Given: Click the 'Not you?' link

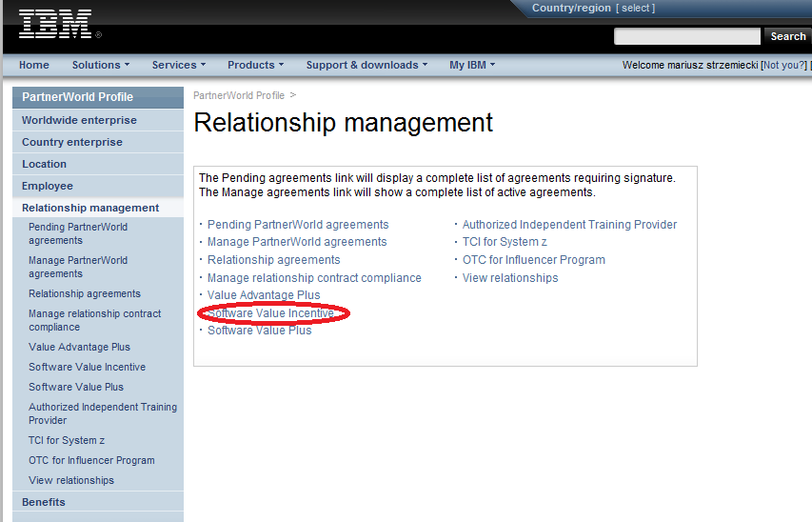Looking at the screenshot, I should pos(784,66).
